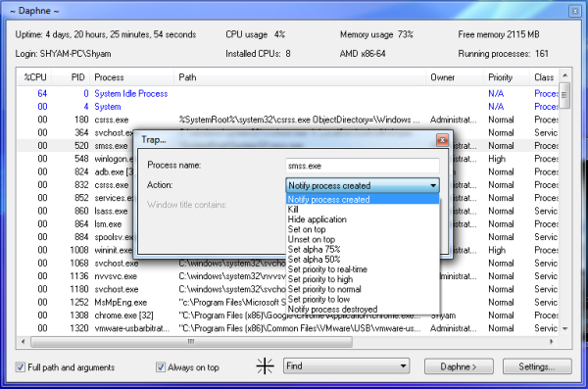
Task: Click the horizontal scrollbar thumb
Action: tap(192, 342)
